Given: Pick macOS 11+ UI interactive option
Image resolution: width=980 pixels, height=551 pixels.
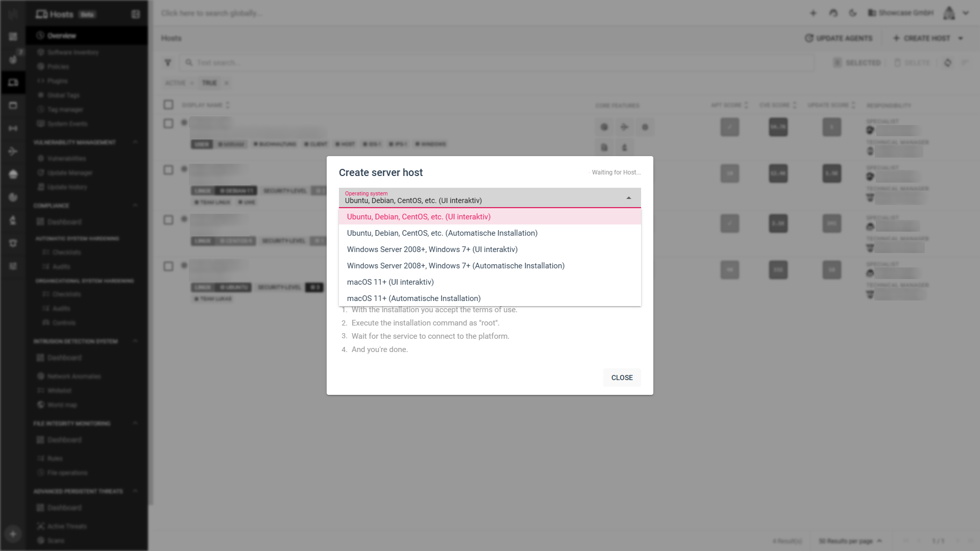Looking at the screenshot, I should click(x=390, y=282).
